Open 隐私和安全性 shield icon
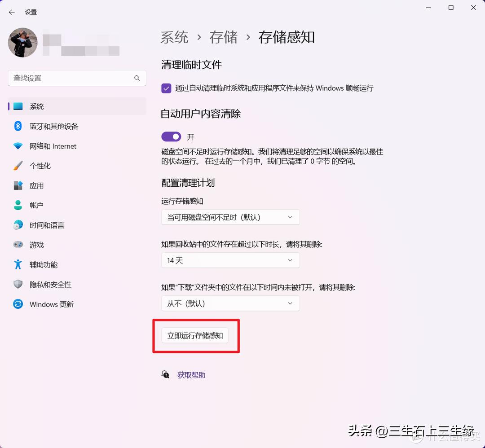 17,284
